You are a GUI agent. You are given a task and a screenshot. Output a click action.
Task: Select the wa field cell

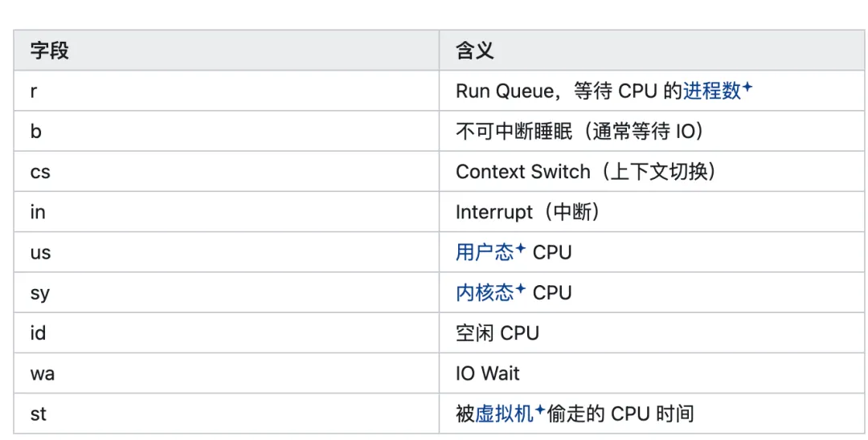[x=227, y=373]
